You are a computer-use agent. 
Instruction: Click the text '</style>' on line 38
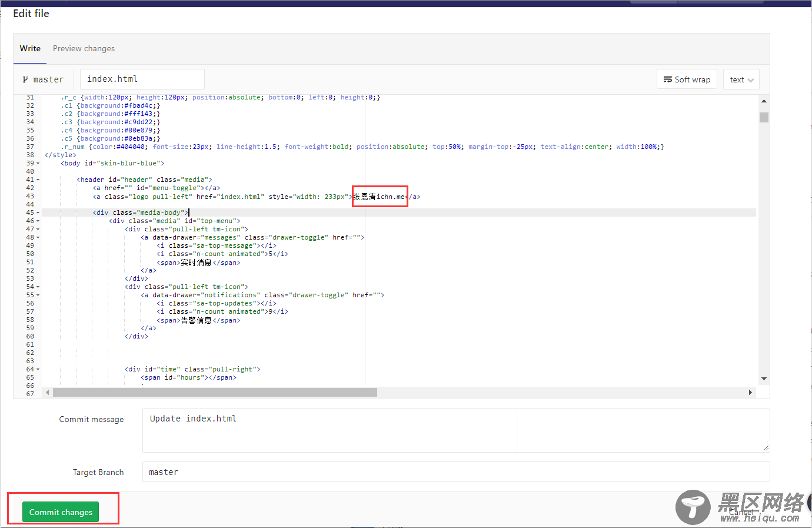coord(61,155)
